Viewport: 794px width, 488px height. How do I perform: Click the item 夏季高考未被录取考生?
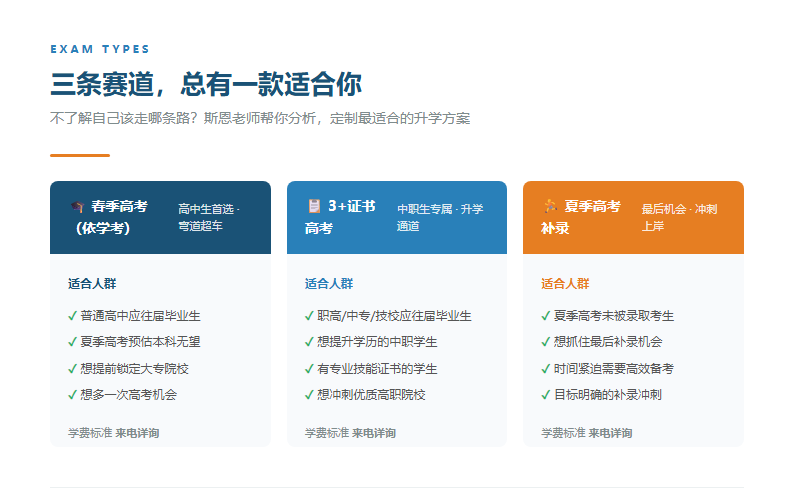point(614,316)
